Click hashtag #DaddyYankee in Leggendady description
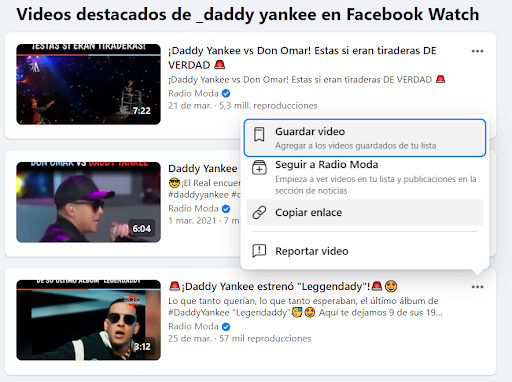Viewport: 512px width, 382px height. (x=199, y=313)
